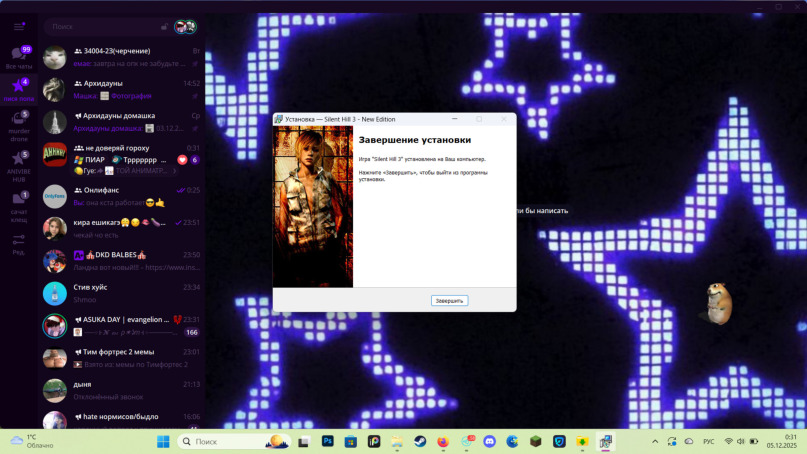
Task: Open the 'Тим фортрес 2 мемы' channel
Action: (x=122, y=358)
